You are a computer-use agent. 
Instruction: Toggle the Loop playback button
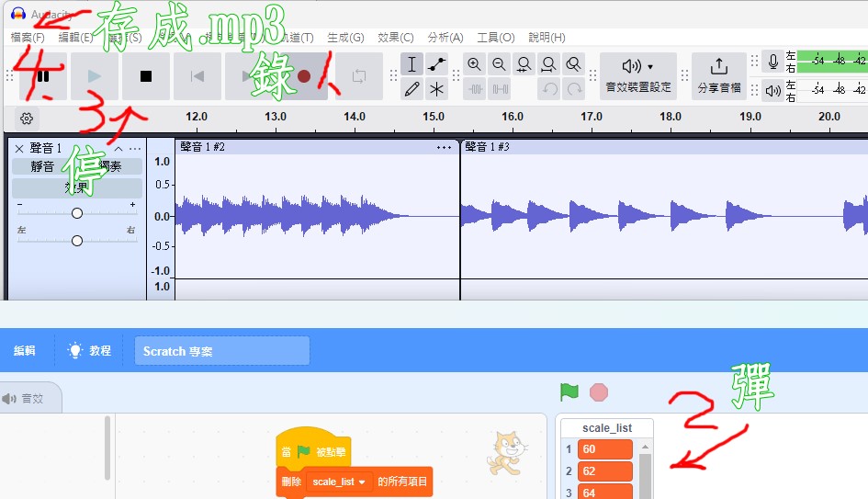coord(358,76)
